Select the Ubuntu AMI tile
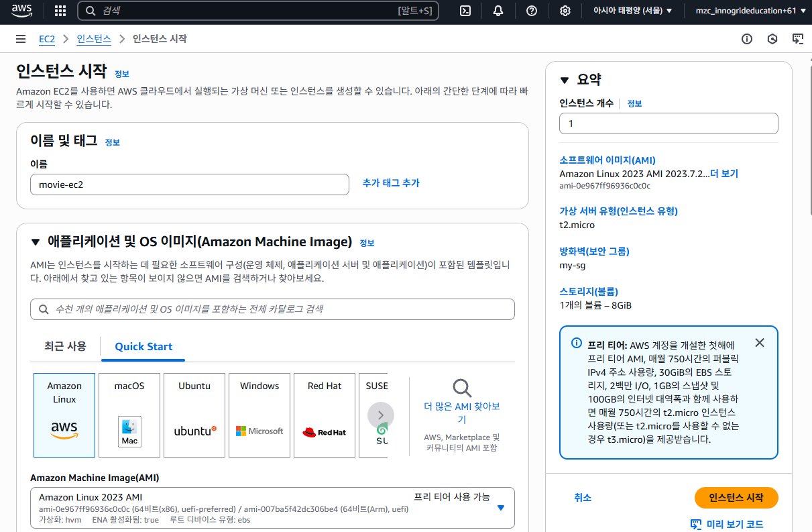The image size is (812, 532). (x=194, y=415)
